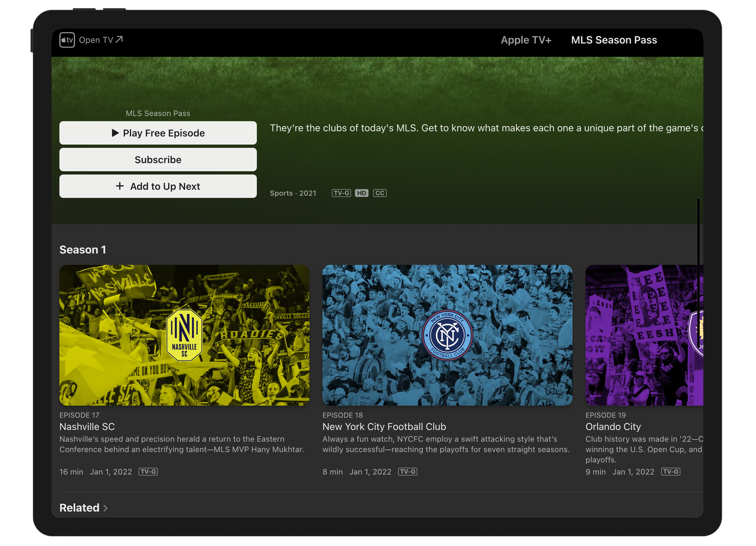
Task: Click the New York City FC crest logo
Action: (447, 335)
